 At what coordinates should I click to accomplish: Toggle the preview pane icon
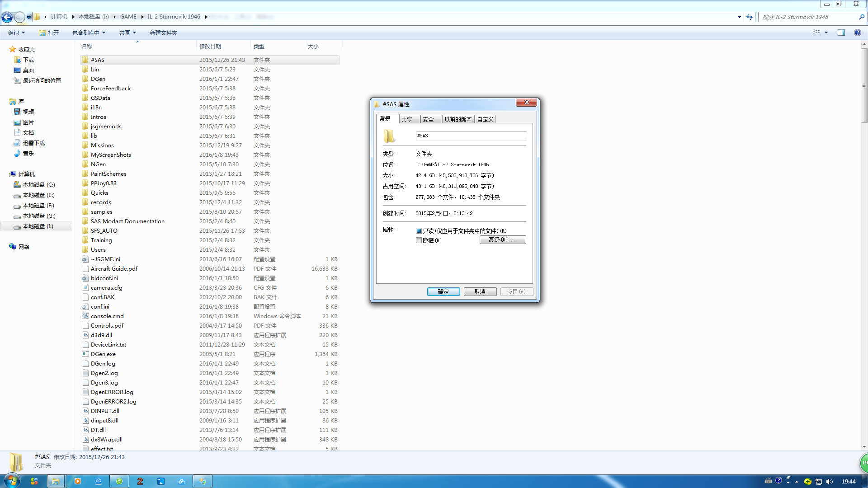click(x=841, y=33)
